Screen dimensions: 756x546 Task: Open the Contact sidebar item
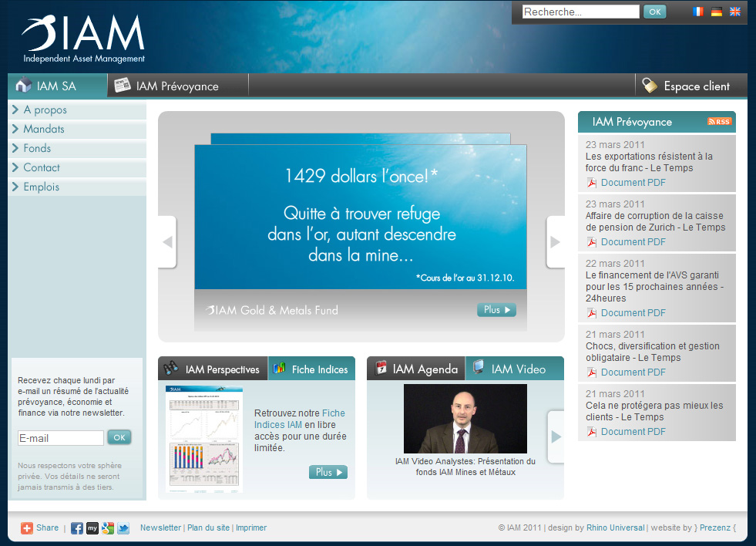point(77,168)
